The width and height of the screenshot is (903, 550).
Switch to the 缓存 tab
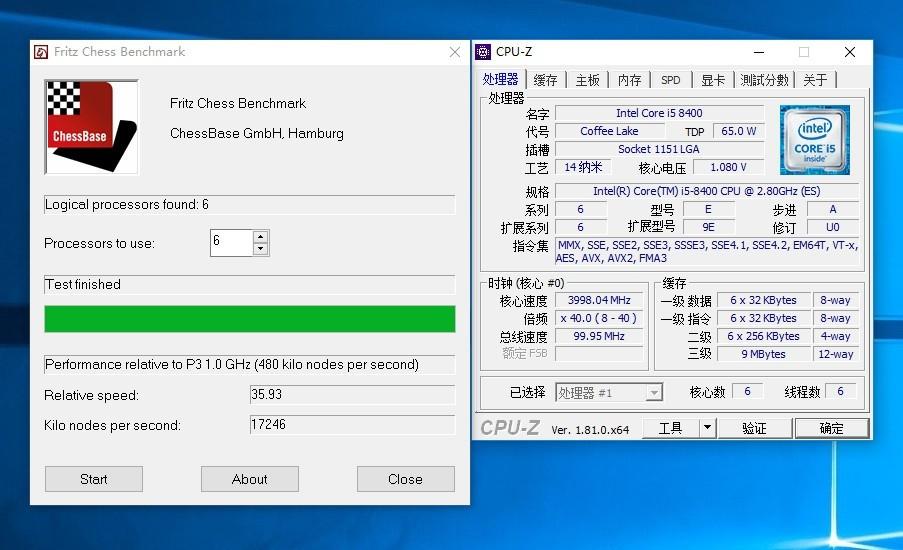coord(545,80)
